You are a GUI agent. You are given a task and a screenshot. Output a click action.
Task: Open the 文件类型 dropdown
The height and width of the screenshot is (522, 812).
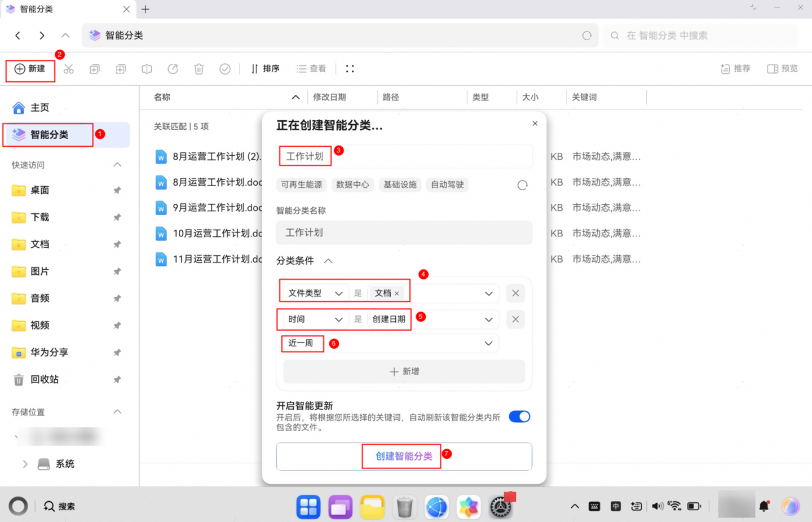point(314,292)
